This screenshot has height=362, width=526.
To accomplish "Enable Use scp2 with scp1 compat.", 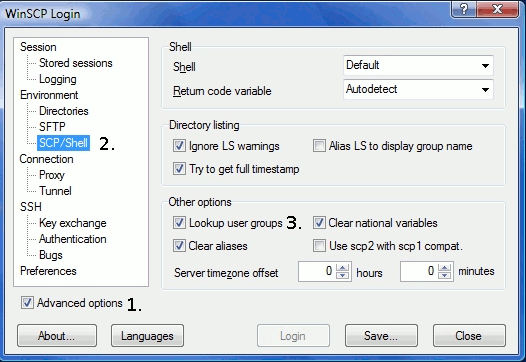I will tap(319, 246).
